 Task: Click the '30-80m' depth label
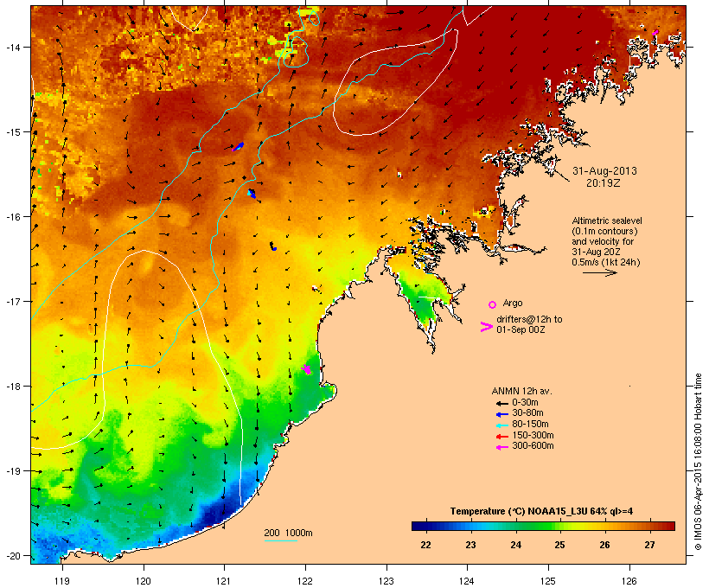pos(527,413)
